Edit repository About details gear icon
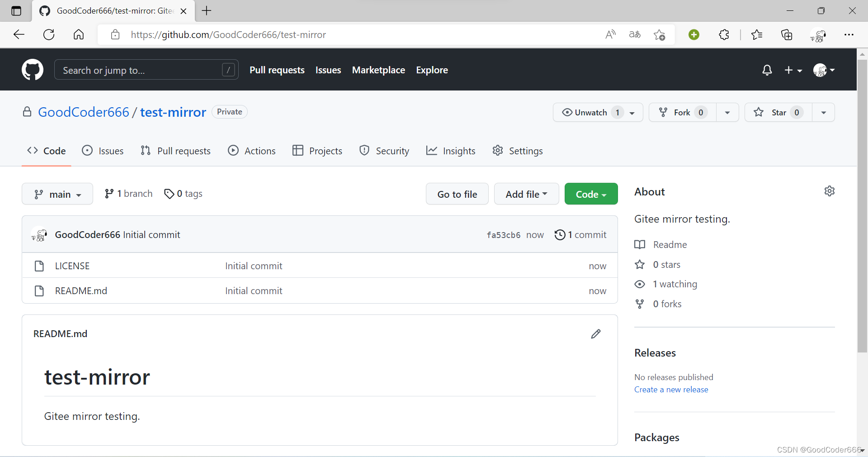 [830, 191]
